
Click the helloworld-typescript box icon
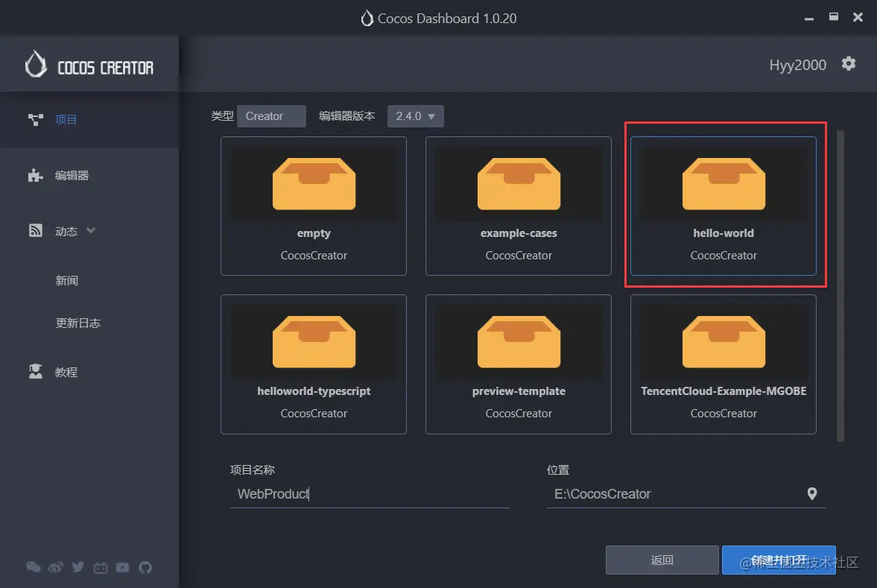click(314, 342)
